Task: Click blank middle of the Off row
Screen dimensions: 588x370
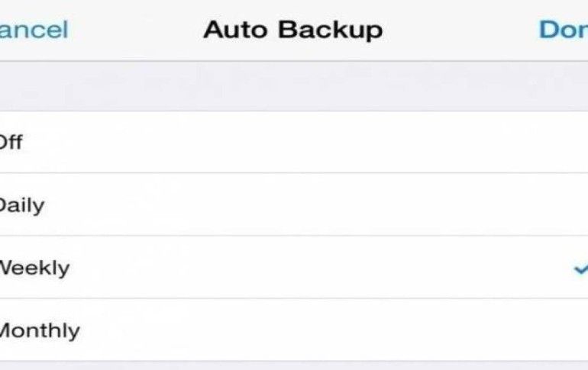Action: click(x=294, y=142)
